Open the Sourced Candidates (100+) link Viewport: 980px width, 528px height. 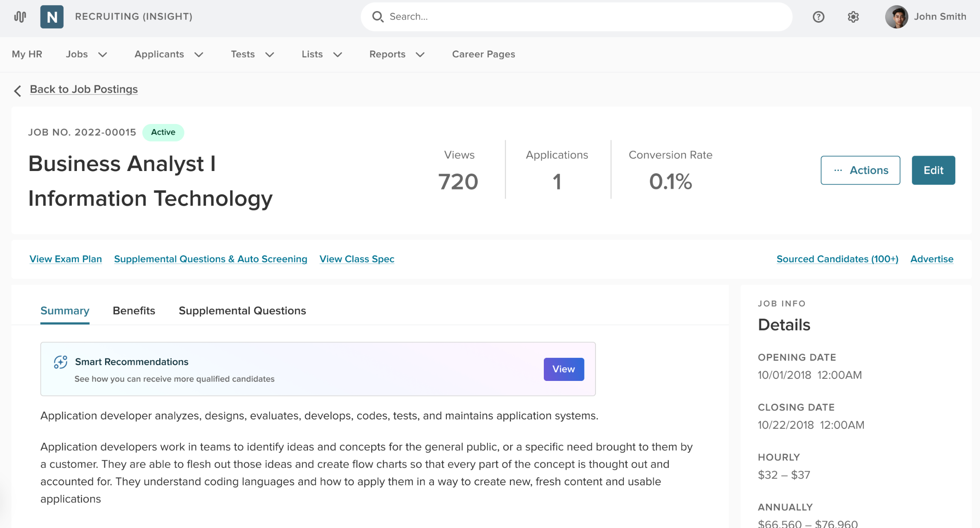(837, 259)
